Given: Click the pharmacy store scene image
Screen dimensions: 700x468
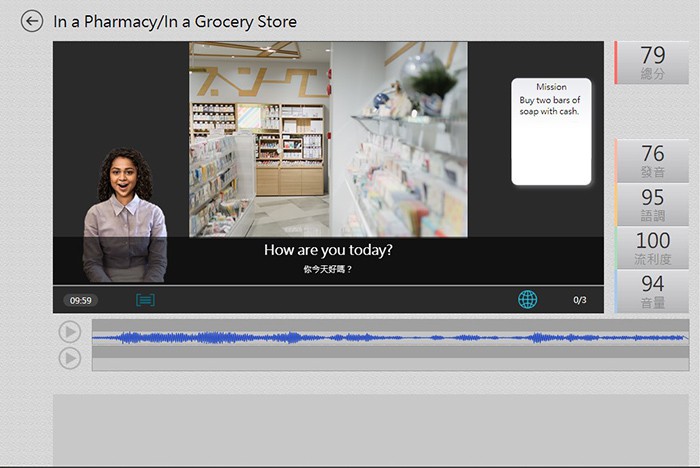Looking at the screenshot, I should tap(328, 138).
